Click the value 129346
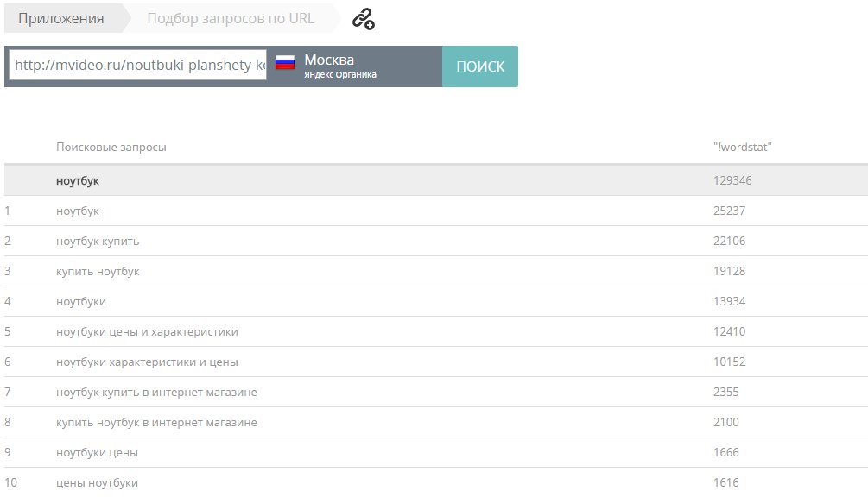Viewport: 868px width, 497px height. 732,181
